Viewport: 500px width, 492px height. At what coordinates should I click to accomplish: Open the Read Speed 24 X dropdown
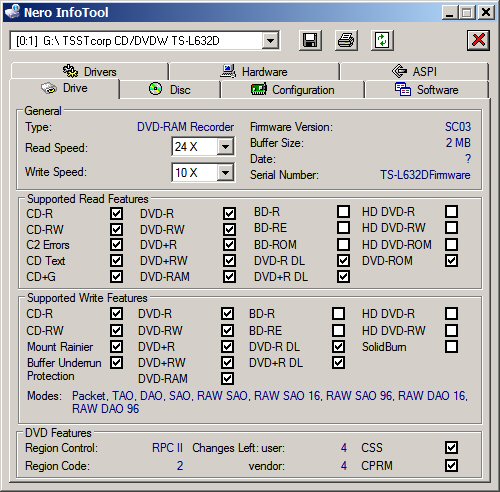point(225,146)
